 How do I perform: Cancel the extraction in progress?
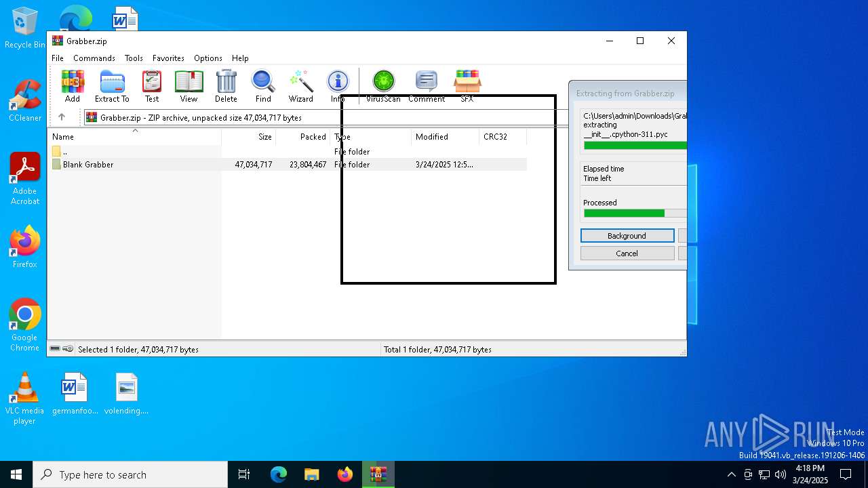click(x=627, y=253)
